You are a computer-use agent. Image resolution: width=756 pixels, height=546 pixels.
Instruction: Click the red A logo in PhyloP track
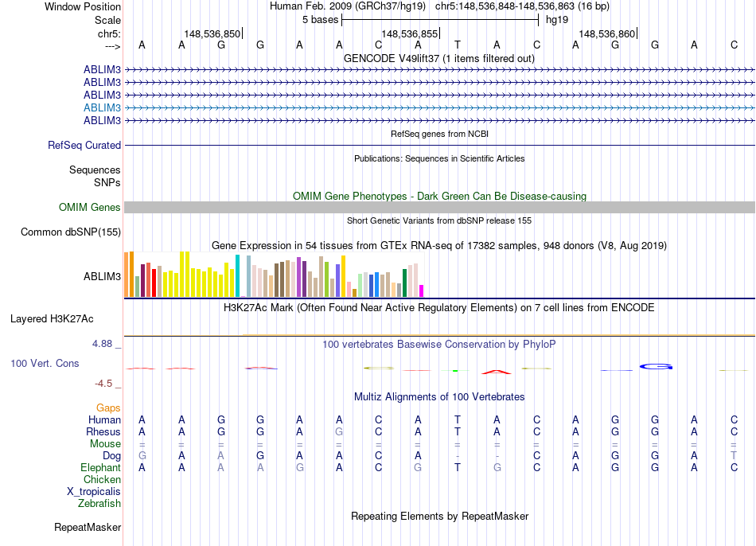[497, 372]
